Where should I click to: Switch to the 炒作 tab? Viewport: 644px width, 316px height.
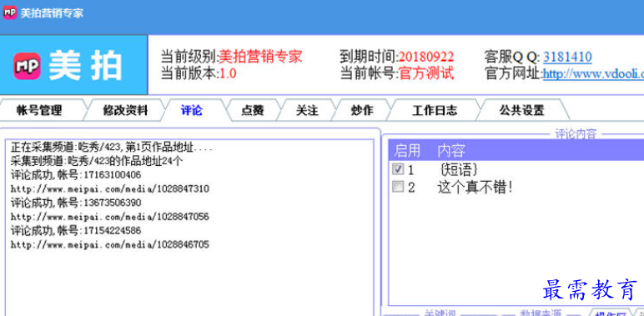point(362,110)
